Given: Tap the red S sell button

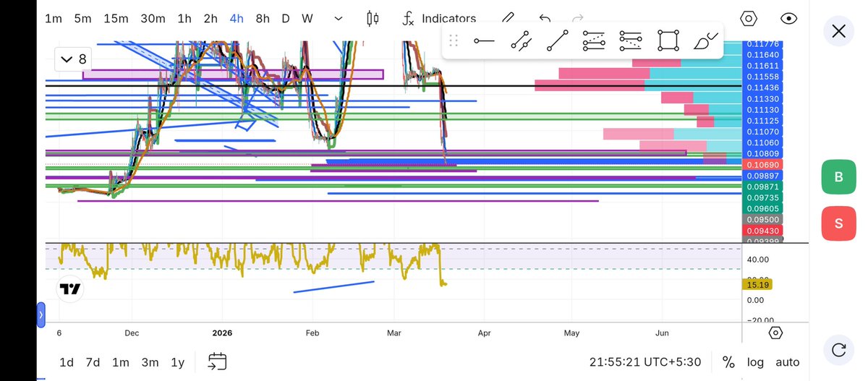Looking at the screenshot, I should [838, 223].
